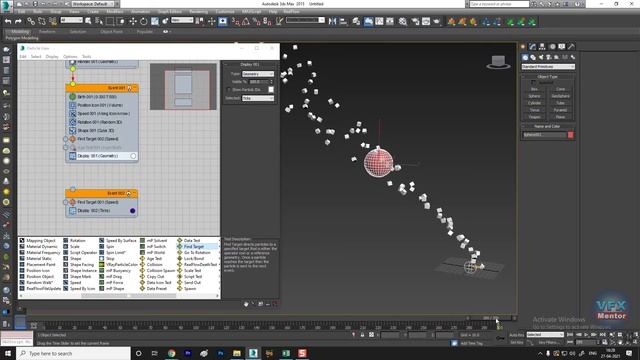Open the Display menu in Particle View
640x360 pixels.
52,57
